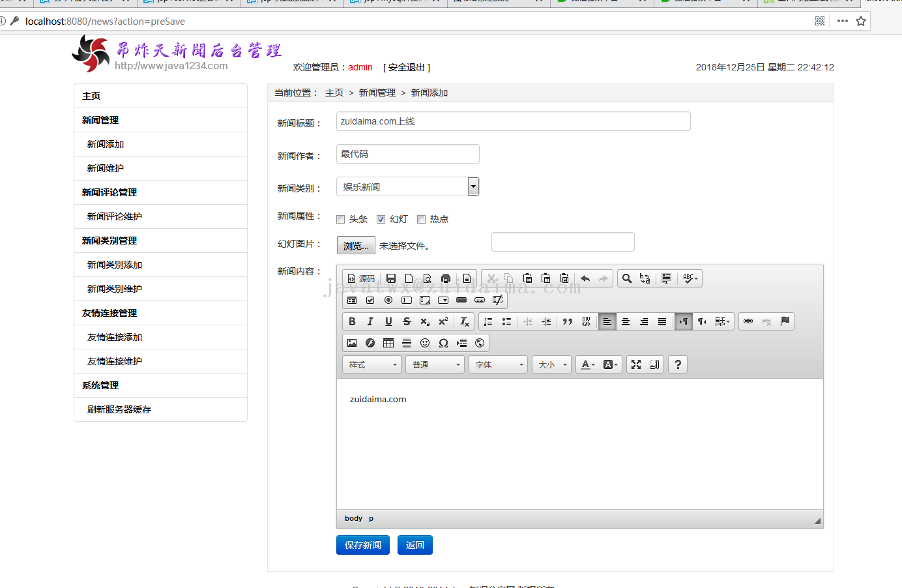
Task: Apply Italic formatting
Action: (x=370, y=321)
